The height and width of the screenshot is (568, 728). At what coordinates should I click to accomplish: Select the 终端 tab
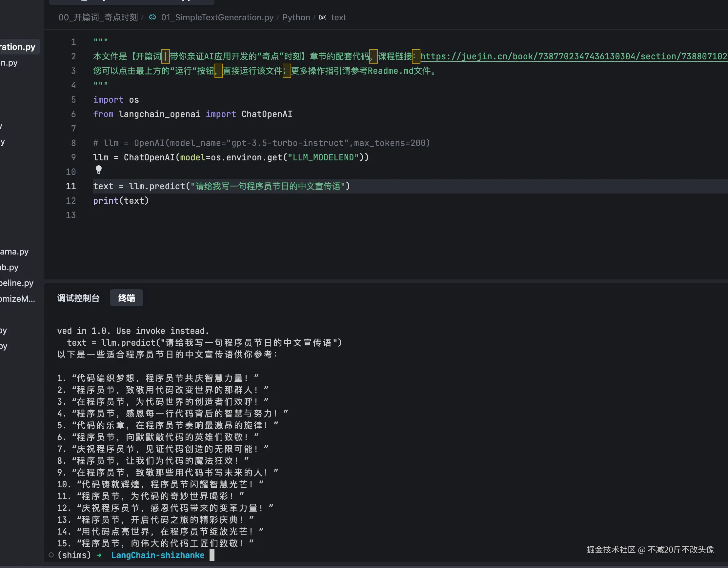click(126, 298)
